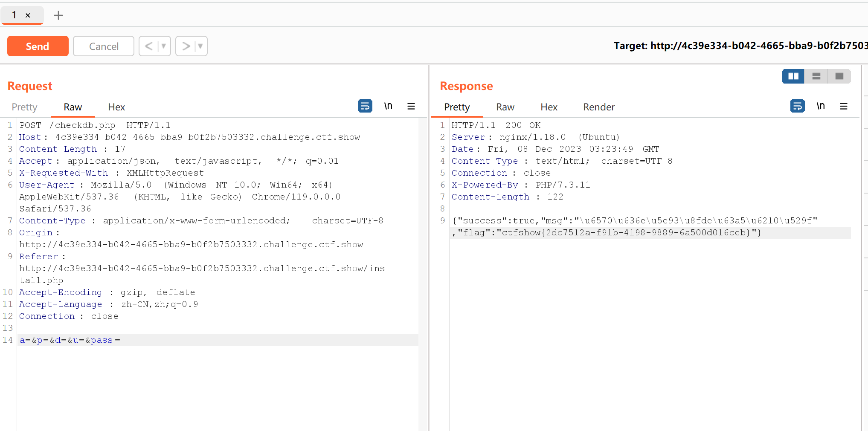Select Repeater tab 1
Viewport: 868px width, 431px height.
coord(15,15)
